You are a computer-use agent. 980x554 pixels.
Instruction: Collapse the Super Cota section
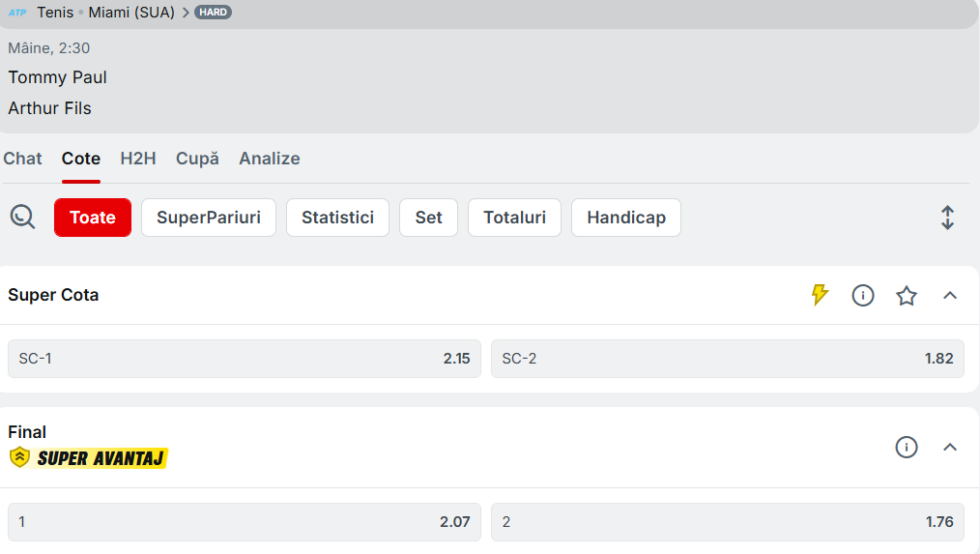(x=949, y=295)
